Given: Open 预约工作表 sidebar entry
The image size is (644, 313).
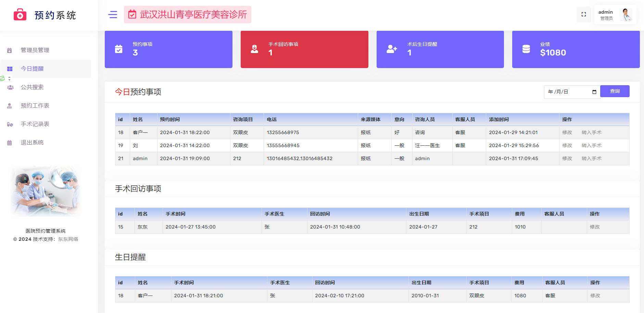Looking at the screenshot, I should point(35,106).
